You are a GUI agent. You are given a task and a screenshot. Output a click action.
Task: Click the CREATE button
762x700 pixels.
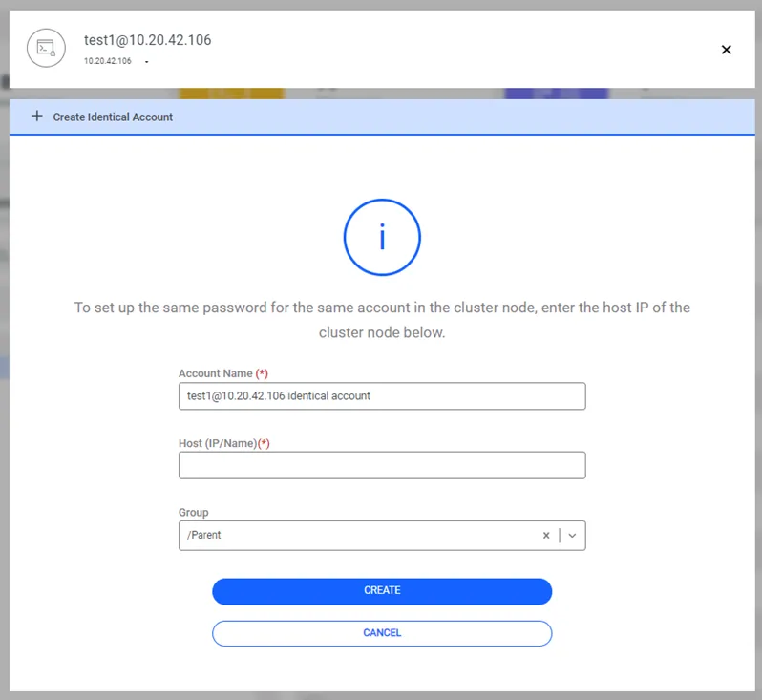[382, 591]
